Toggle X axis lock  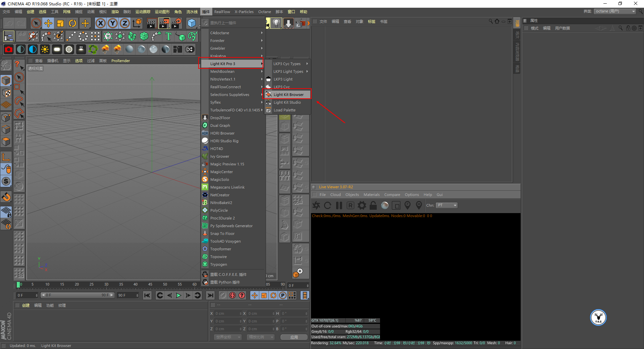click(x=100, y=23)
